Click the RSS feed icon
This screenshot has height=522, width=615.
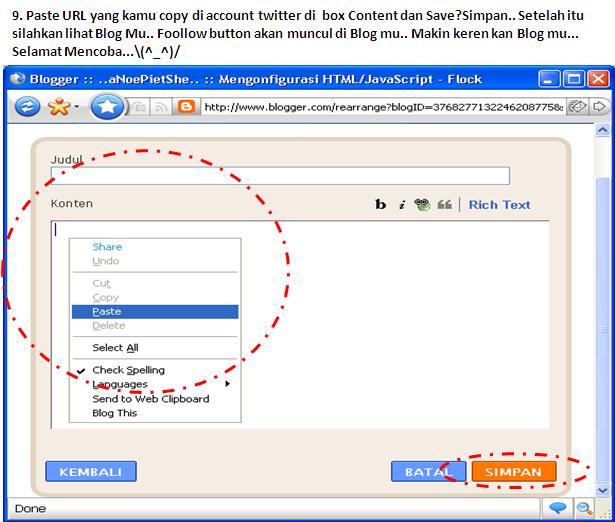[160, 107]
